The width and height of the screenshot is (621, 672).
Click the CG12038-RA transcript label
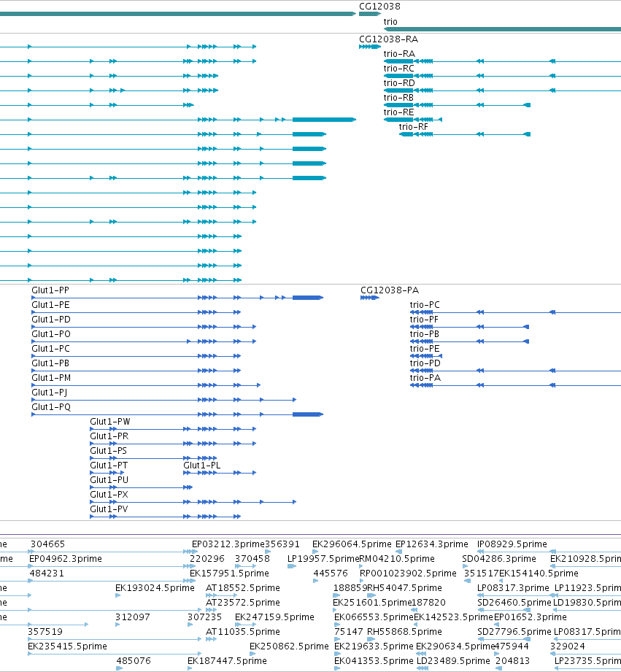click(389, 39)
